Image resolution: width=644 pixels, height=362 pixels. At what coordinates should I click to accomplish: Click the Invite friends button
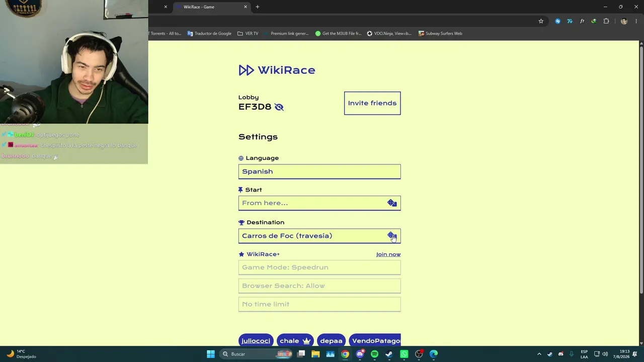click(x=372, y=103)
